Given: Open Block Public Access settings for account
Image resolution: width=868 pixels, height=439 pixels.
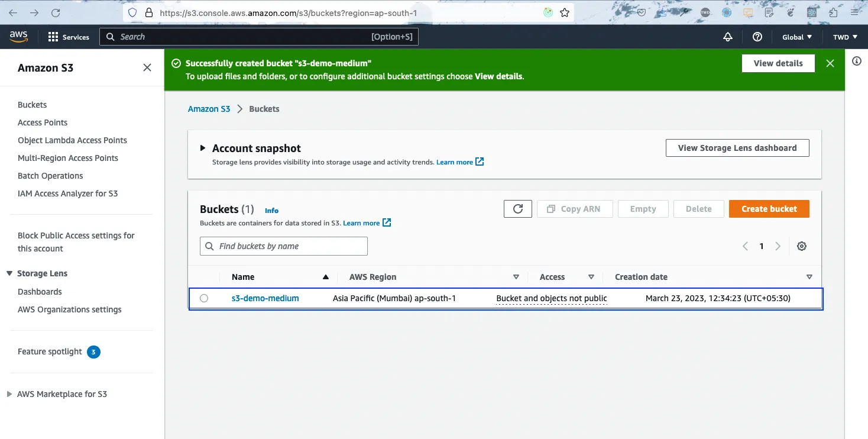Looking at the screenshot, I should click(76, 242).
